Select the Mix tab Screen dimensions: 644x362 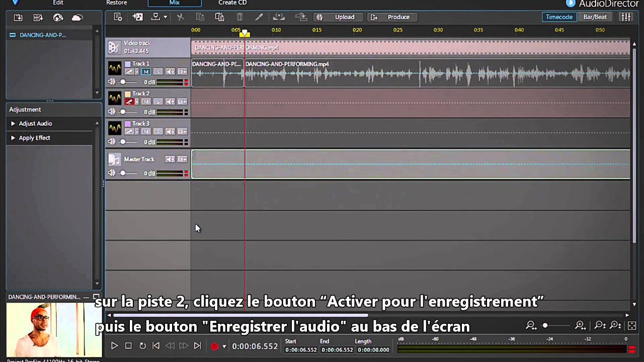(175, 3)
